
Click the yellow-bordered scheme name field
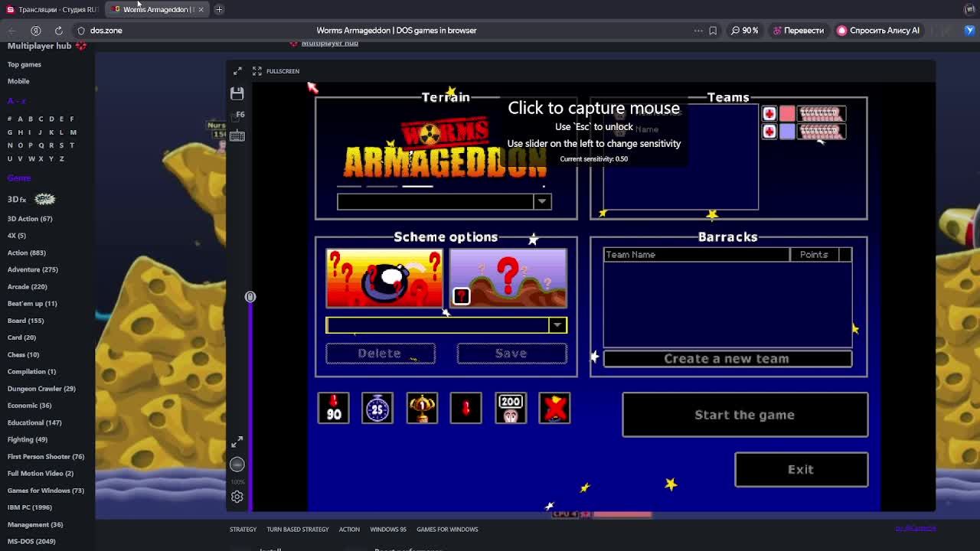[437, 325]
